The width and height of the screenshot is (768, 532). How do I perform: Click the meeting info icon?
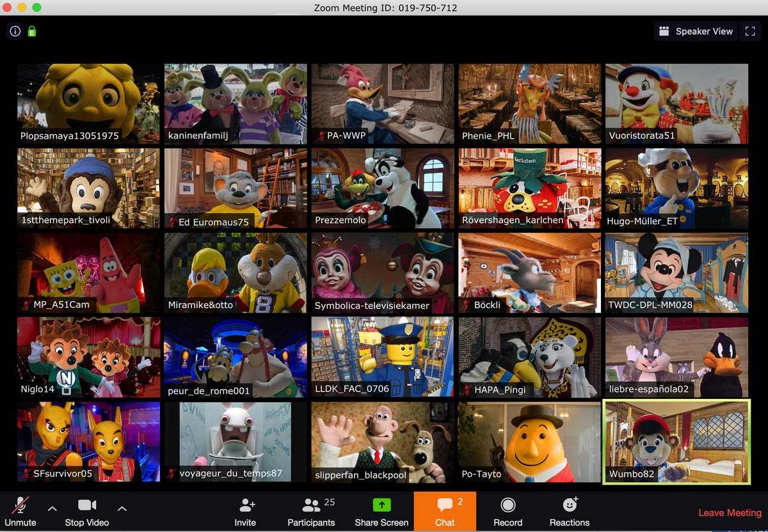click(x=15, y=31)
